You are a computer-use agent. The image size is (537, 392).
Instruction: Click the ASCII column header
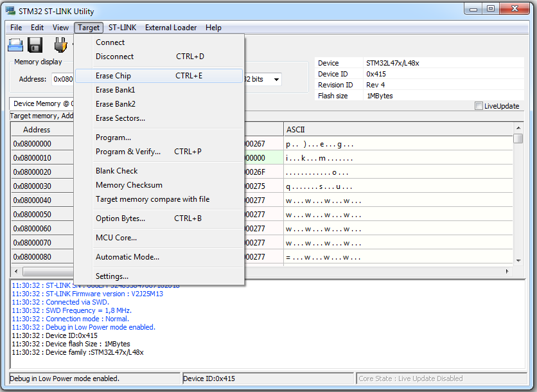398,130
